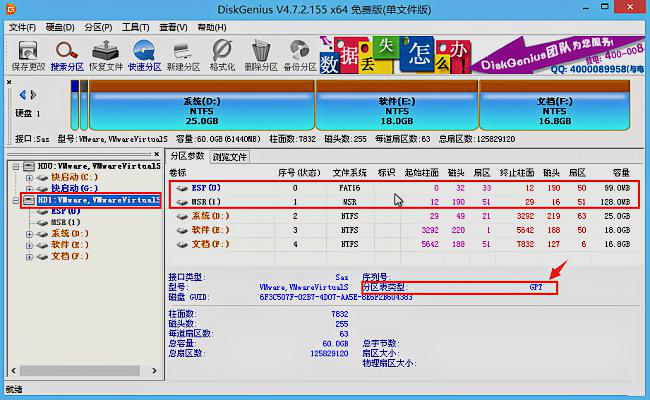Select 软件(E:) 18.0GB block in disk map
This screenshot has height=400, width=650.
[x=397, y=105]
